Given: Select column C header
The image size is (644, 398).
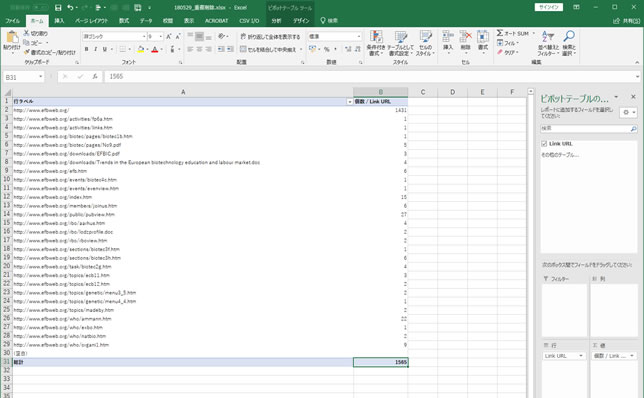Looking at the screenshot, I should (x=423, y=92).
